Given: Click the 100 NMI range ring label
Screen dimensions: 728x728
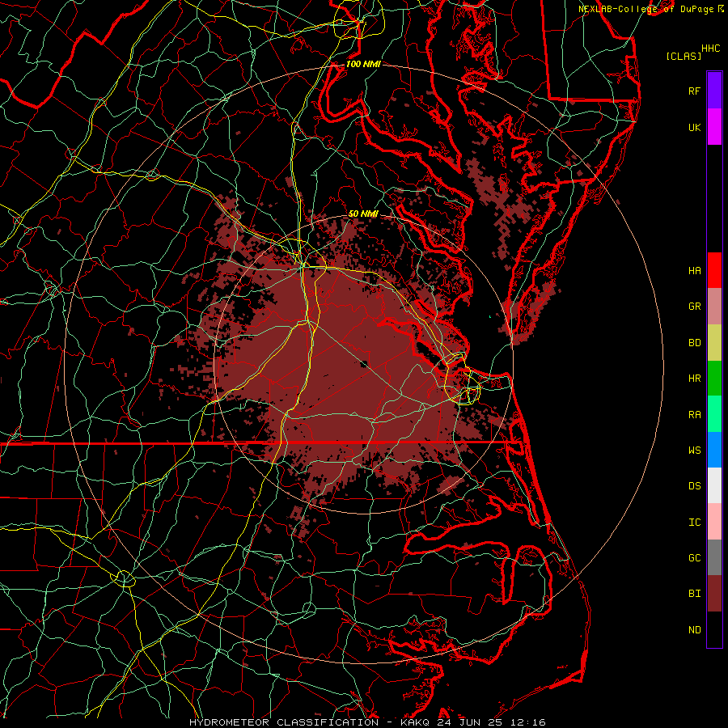Looking at the screenshot, I should 363,64.
